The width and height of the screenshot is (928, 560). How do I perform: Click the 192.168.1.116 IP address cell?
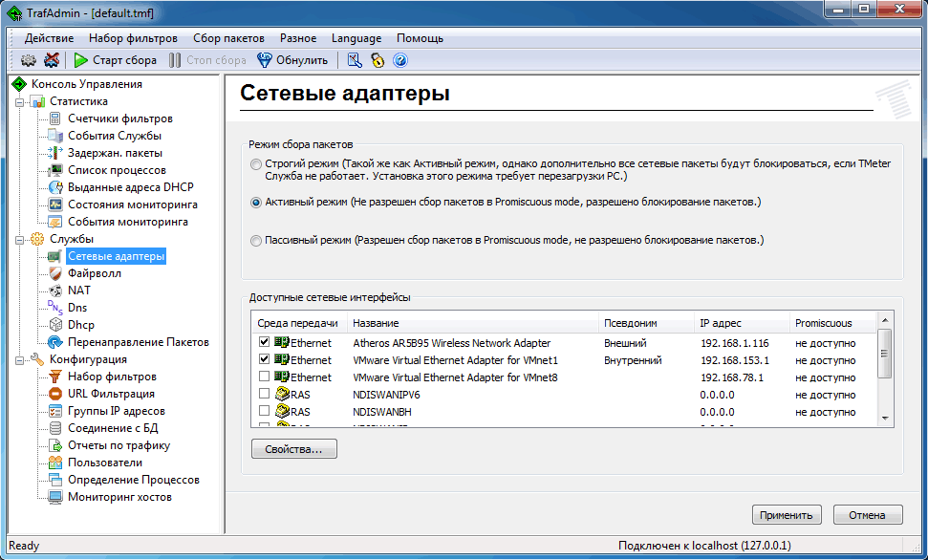pos(735,343)
